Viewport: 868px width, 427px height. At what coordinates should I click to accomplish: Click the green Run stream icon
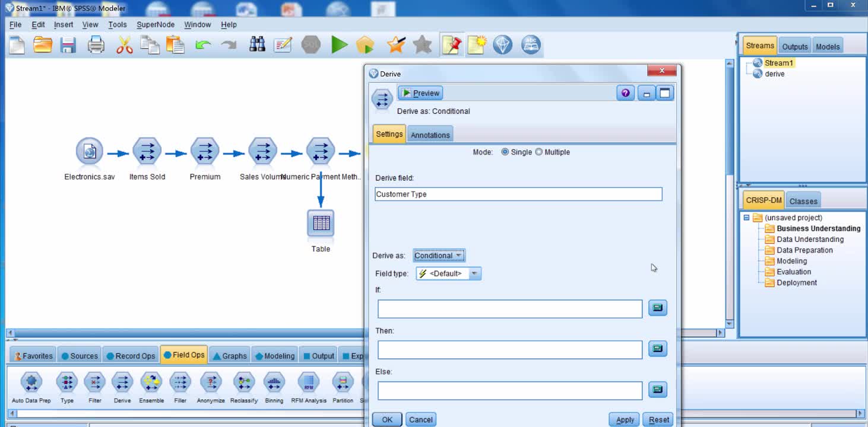(x=339, y=45)
